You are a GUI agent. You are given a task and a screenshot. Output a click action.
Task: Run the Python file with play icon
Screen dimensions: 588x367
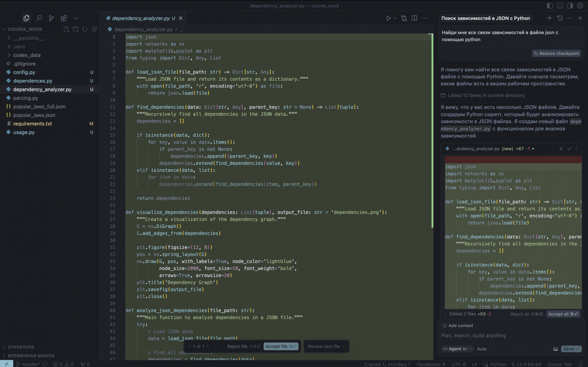click(388, 18)
